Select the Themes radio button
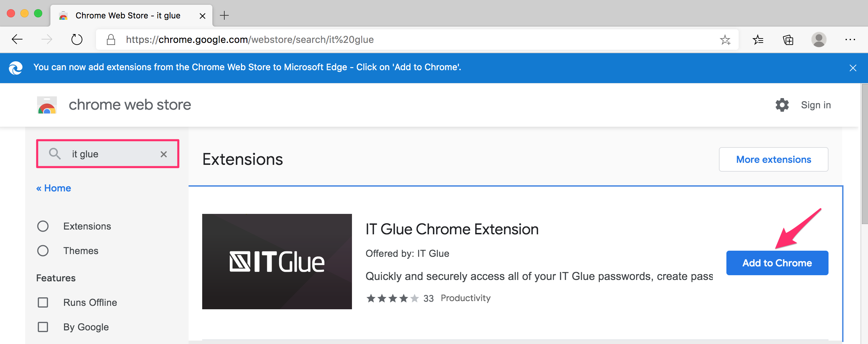 pyautogui.click(x=43, y=251)
